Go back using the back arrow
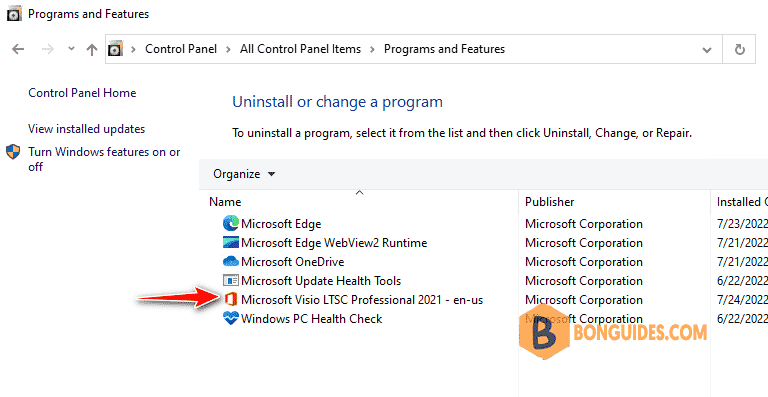Screen dimensions: 768x397 pos(18,49)
